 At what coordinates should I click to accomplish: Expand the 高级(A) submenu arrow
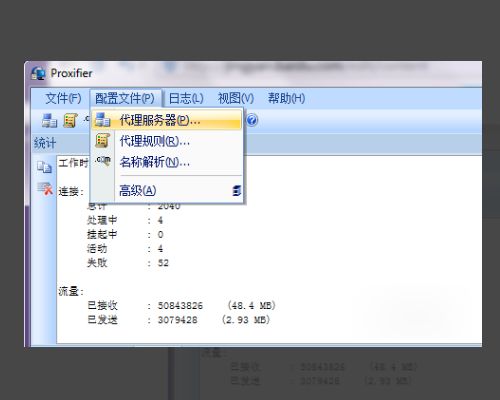pos(237,191)
